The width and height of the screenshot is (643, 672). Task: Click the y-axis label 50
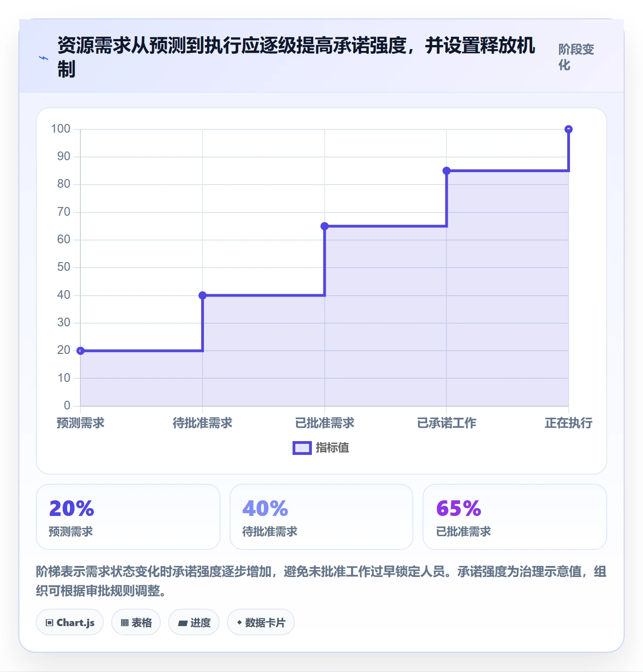tap(64, 267)
